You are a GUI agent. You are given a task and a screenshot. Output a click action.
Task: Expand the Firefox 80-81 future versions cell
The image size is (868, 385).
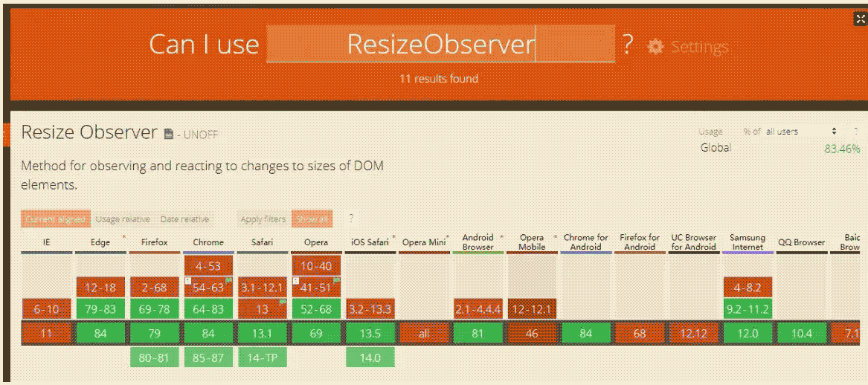point(154,358)
